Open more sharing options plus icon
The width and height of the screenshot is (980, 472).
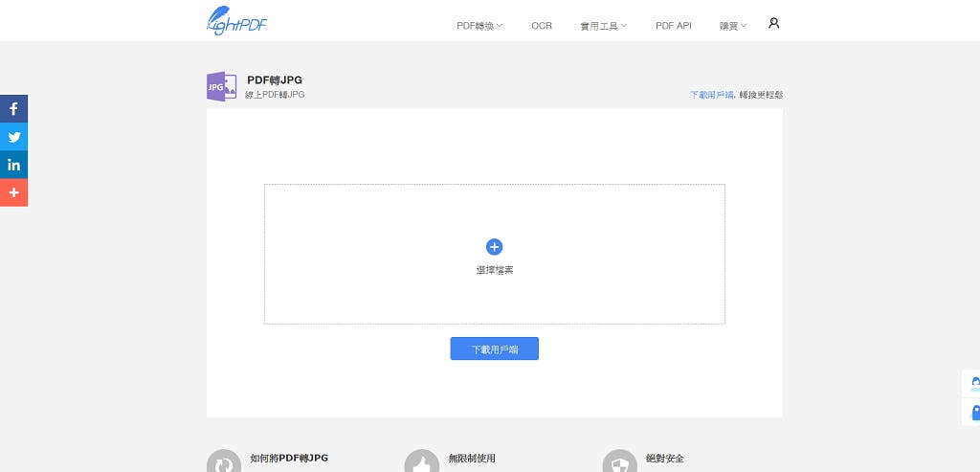pos(13,192)
